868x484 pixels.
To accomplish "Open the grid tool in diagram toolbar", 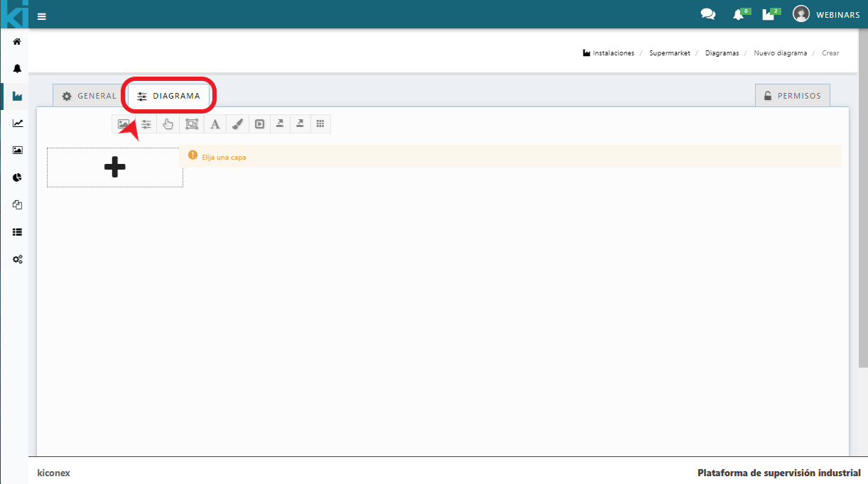I will pos(320,124).
